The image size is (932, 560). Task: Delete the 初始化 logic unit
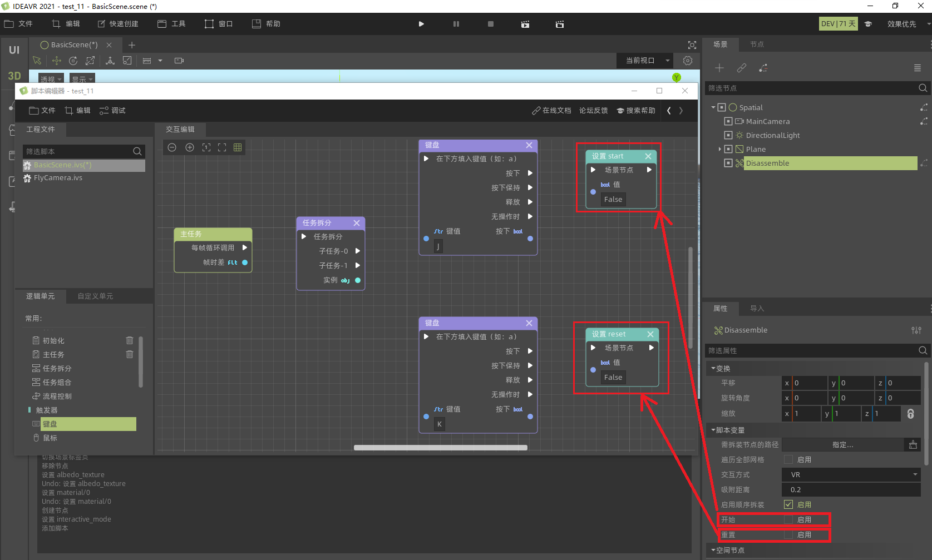(x=130, y=340)
